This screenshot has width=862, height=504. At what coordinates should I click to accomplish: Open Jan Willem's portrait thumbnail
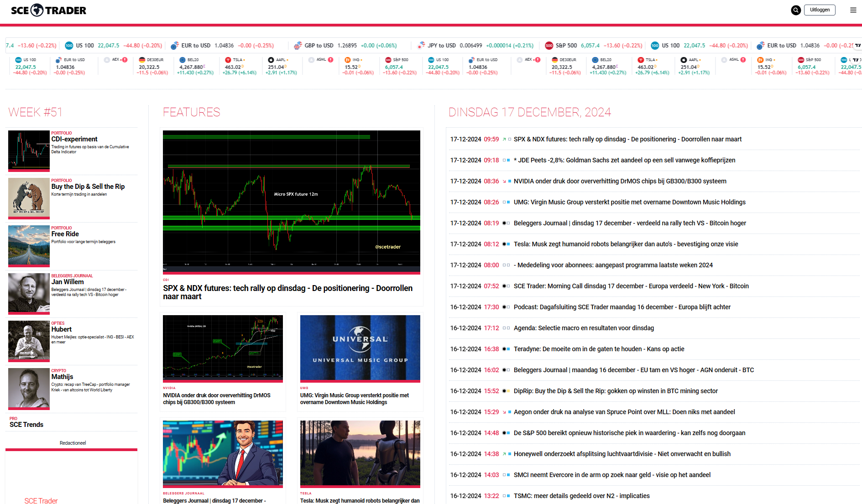point(29,293)
